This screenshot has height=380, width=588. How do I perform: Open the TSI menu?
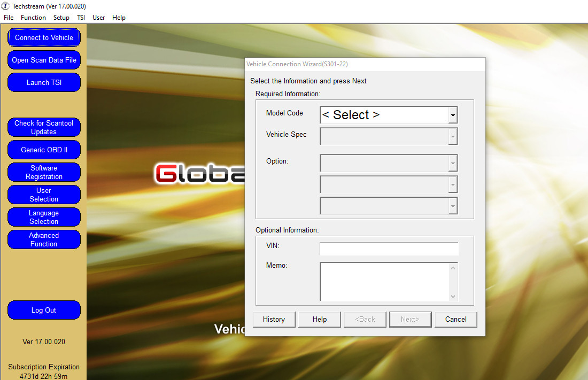81,18
